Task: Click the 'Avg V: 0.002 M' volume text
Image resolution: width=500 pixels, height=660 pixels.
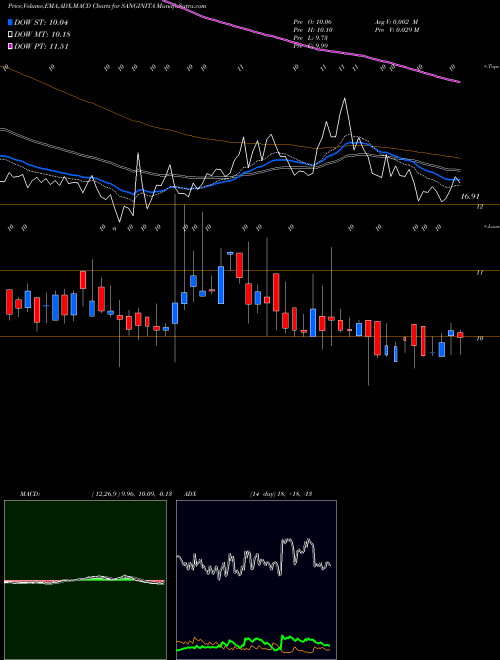Action: [x=396, y=22]
